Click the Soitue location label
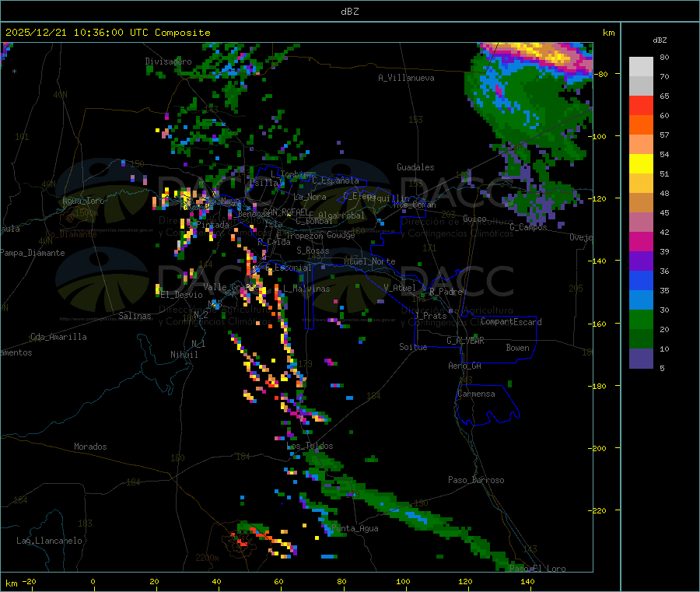This screenshot has width=700, height=592. point(413,347)
